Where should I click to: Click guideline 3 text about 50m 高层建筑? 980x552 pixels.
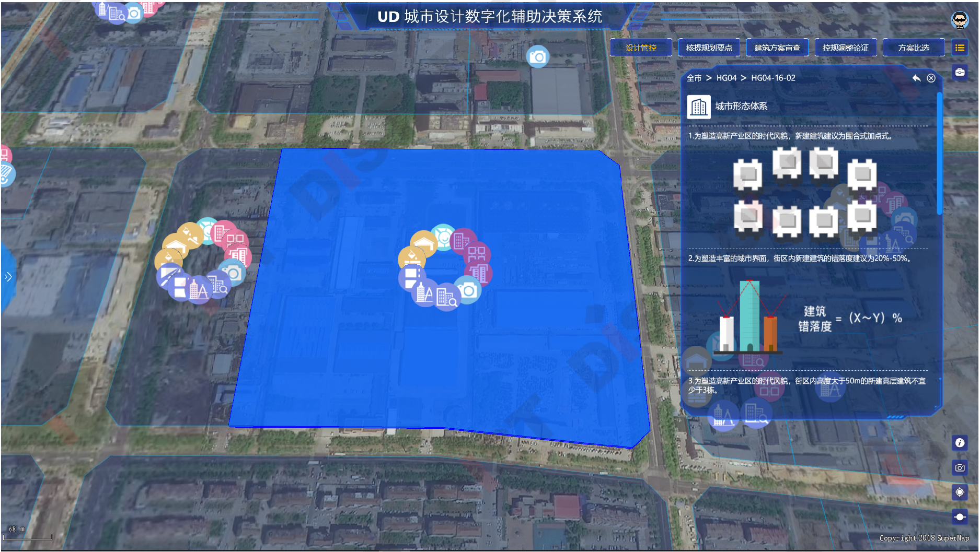pyautogui.click(x=806, y=385)
